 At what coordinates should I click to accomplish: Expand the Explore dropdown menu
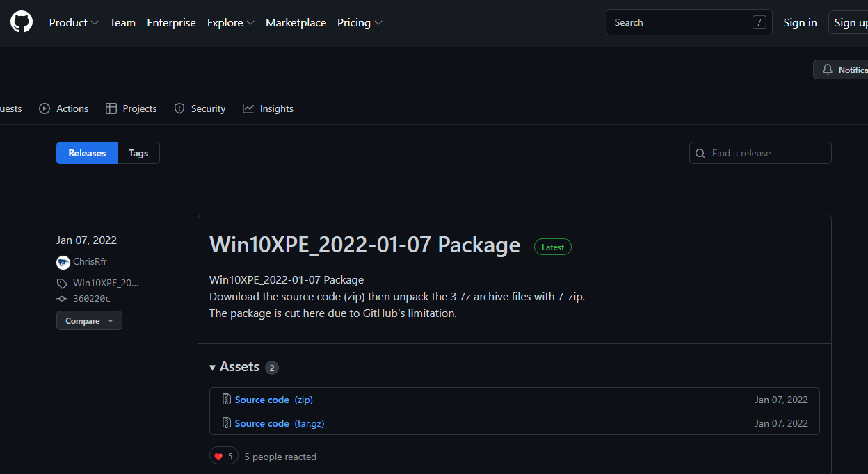pyautogui.click(x=231, y=23)
